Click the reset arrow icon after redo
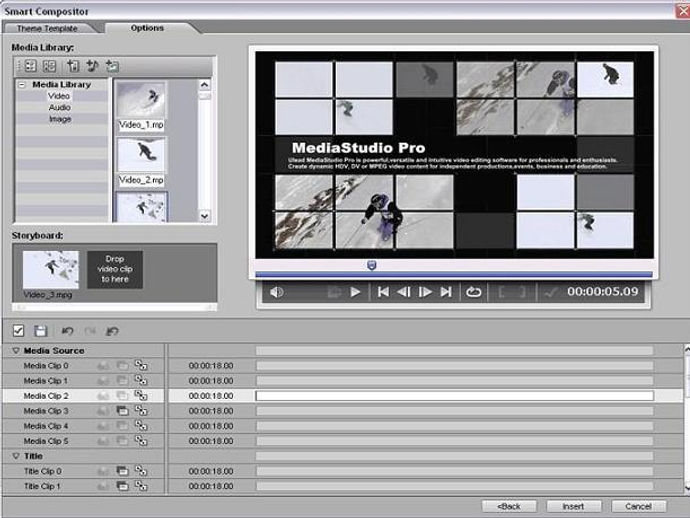Viewport: 690px width, 518px height. tap(113, 331)
